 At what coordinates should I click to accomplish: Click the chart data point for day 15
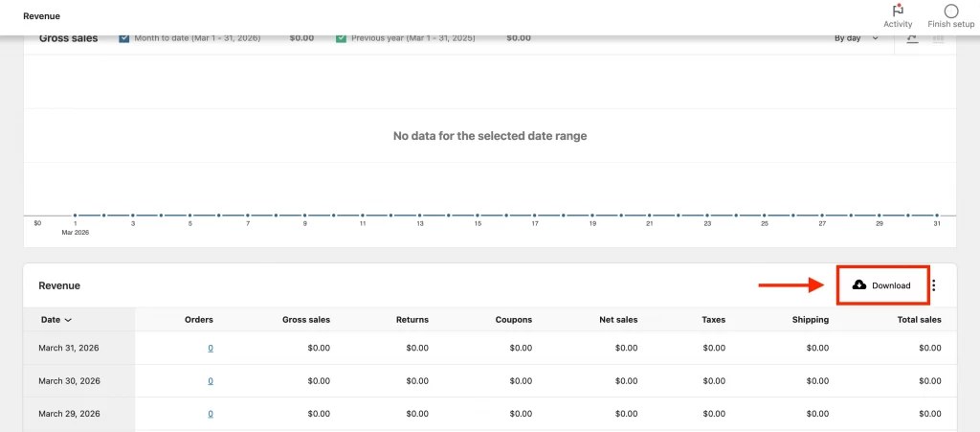click(478, 216)
